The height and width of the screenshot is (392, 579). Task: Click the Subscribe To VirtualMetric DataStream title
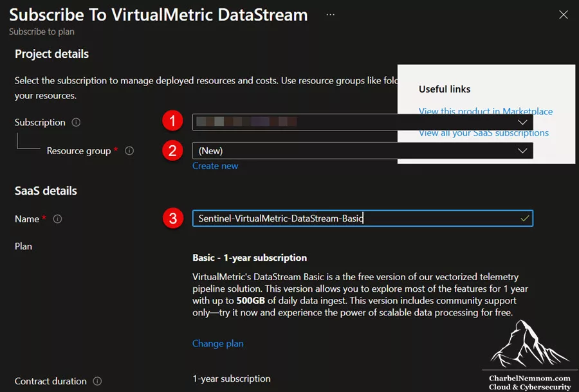[x=158, y=15]
